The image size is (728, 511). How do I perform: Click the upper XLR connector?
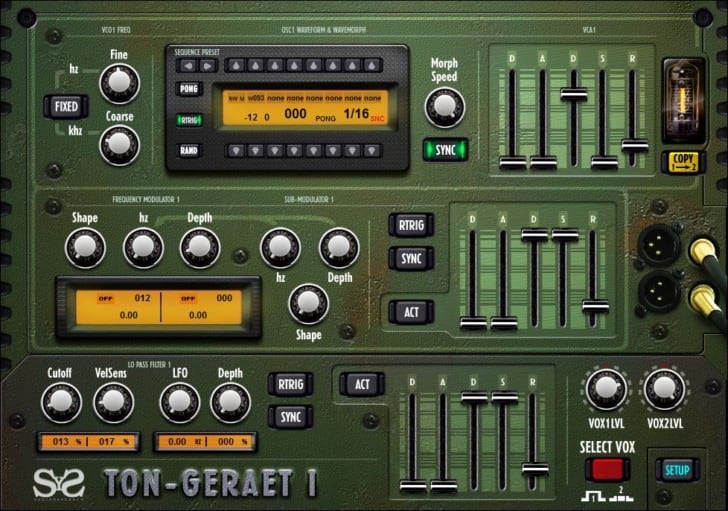coord(658,245)
